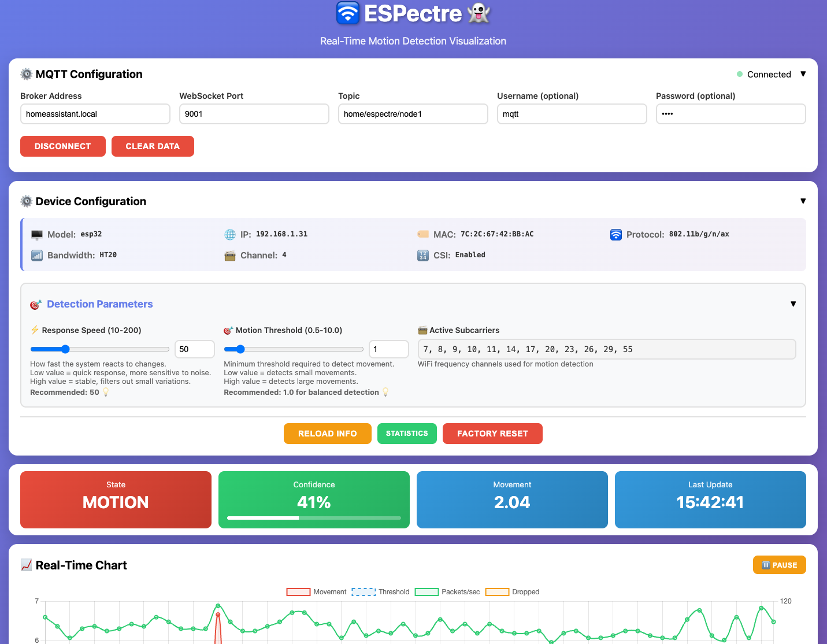Click the ESPectre WiFi logo in the header
The width and height of the screenshot is (827, 644).
347,13
